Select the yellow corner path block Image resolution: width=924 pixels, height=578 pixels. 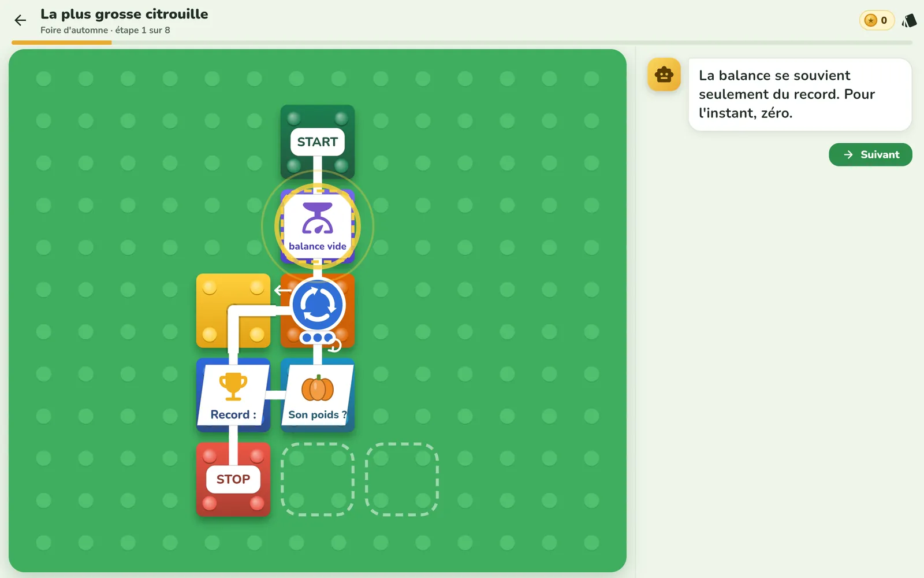(x=233, y=310)
